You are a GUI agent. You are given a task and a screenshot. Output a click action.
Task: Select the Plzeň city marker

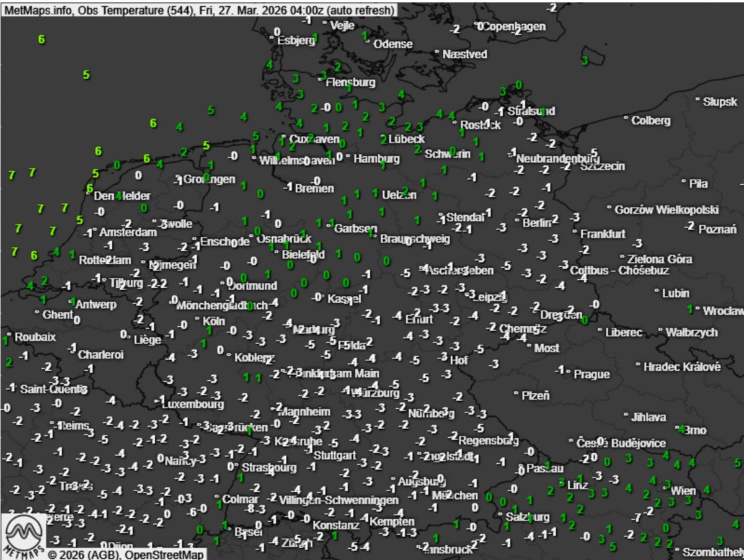(516, 393)
